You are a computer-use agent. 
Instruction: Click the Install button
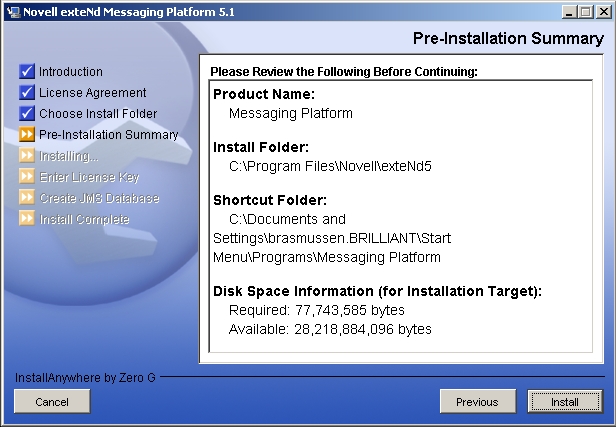[565, 402]
